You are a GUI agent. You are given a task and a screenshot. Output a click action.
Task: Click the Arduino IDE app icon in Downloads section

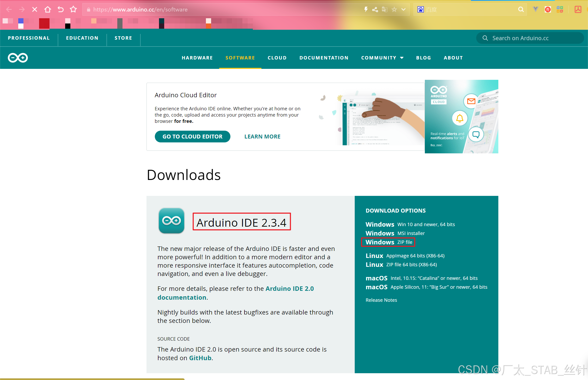point(171,221)
